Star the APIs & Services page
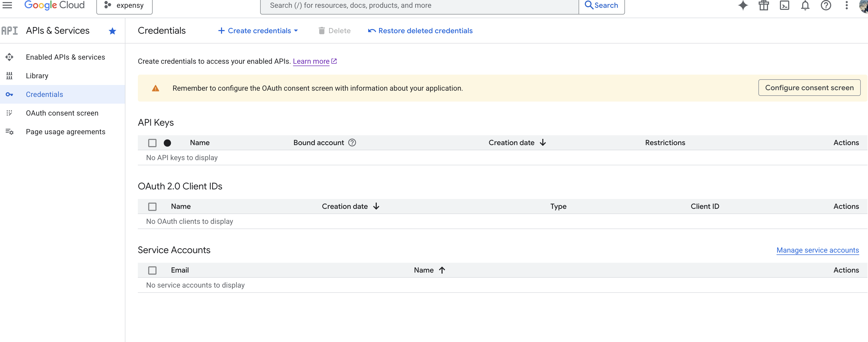This screenshot has height=342, width=868. tap(112, 31)
